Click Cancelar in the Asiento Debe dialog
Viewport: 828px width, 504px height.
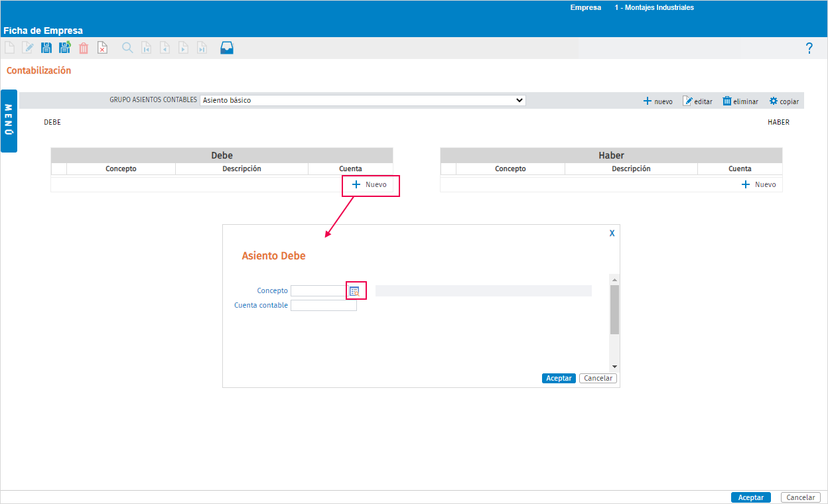point(598,378)
